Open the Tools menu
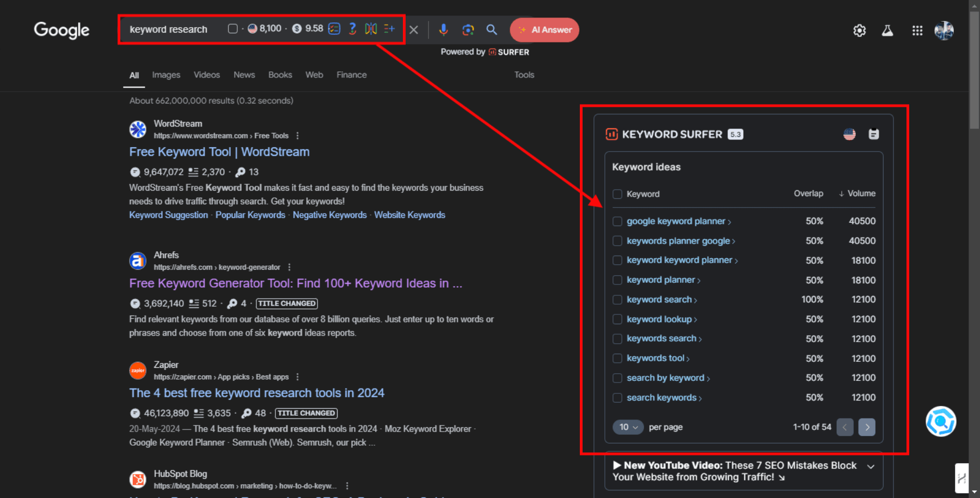This screenshot has height=498, width=980. point(524,75)
